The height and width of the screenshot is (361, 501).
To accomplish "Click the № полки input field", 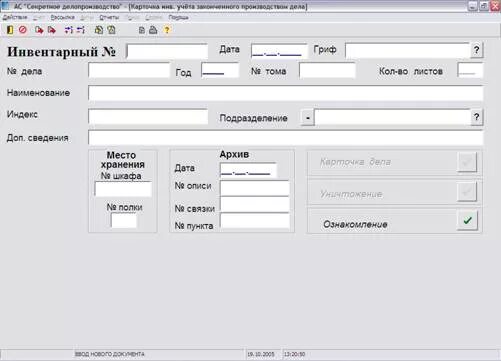I will pyautogui.click(x=124, y=221).
